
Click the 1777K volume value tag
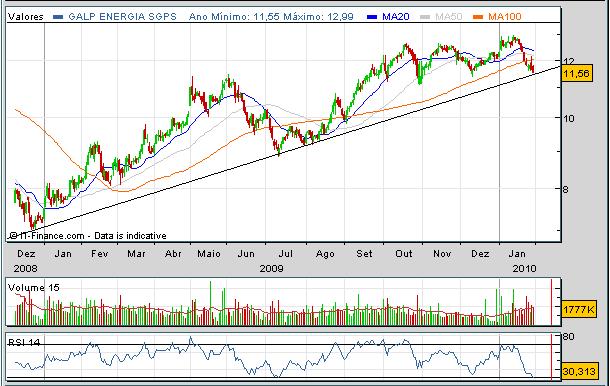tap(579, 309)
